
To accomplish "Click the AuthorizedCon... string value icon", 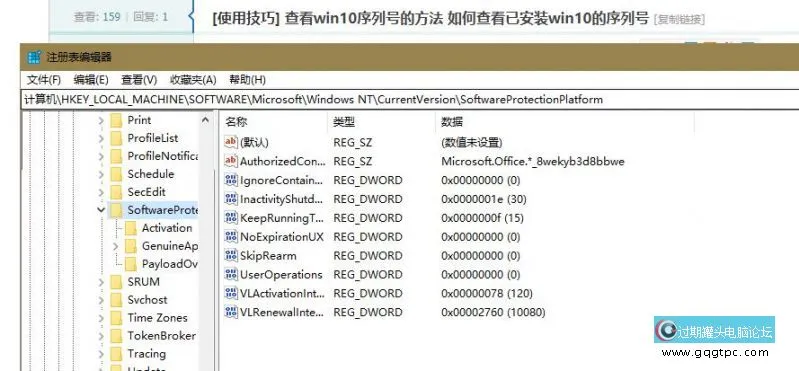I will coord(231,161).
